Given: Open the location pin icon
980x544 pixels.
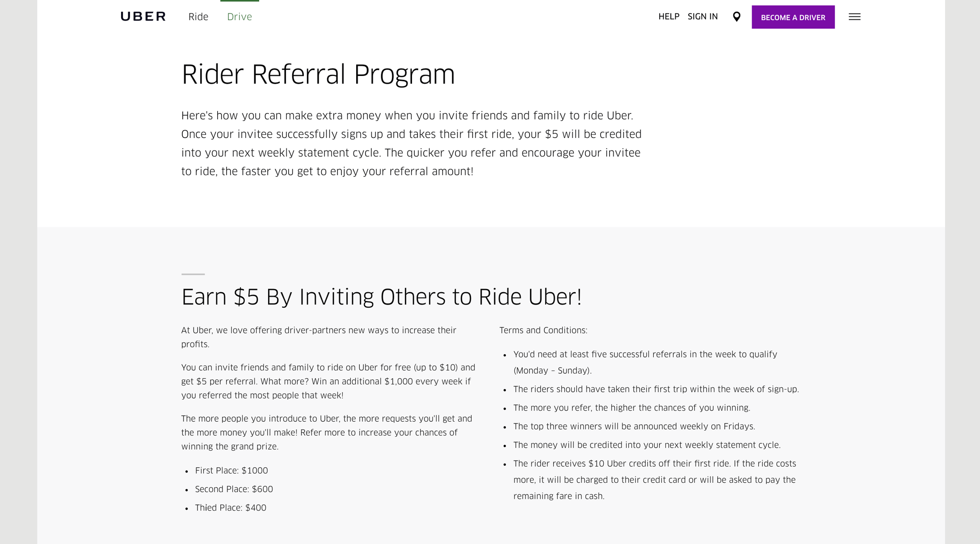Looking at the screenshot, I should pyautogui.click(x=736, y=17).
